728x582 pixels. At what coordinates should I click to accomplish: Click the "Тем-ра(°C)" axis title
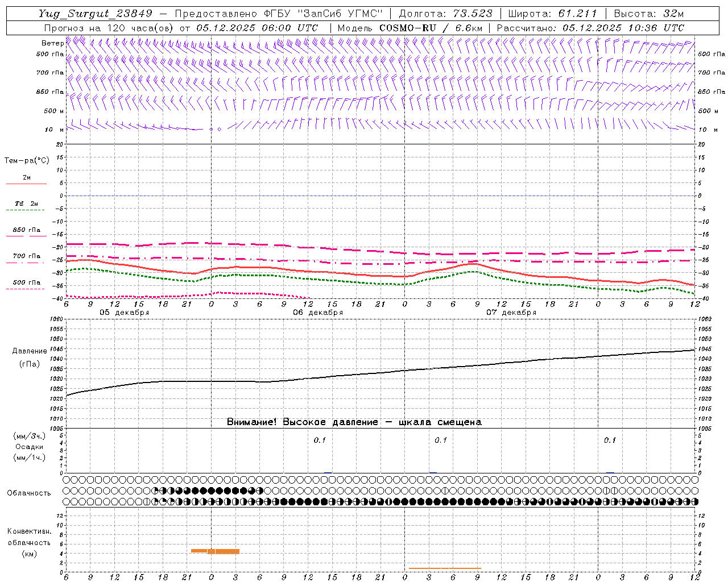click(x=27, y=161)
